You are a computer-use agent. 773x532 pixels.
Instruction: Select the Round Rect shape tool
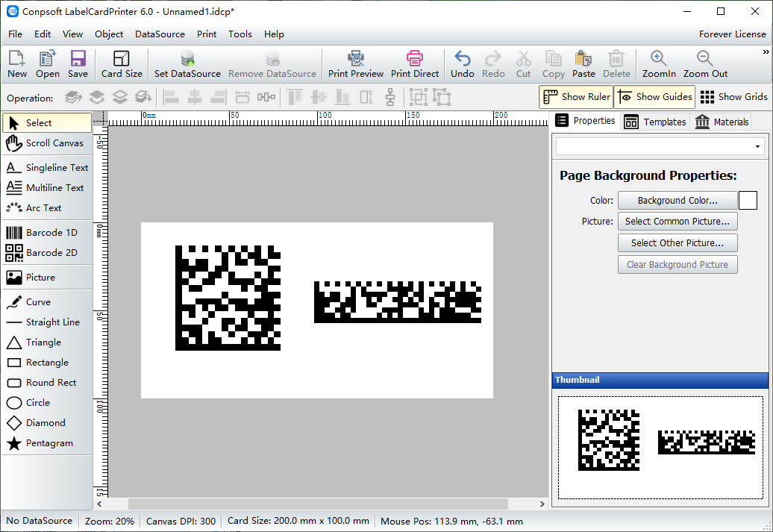47,383
